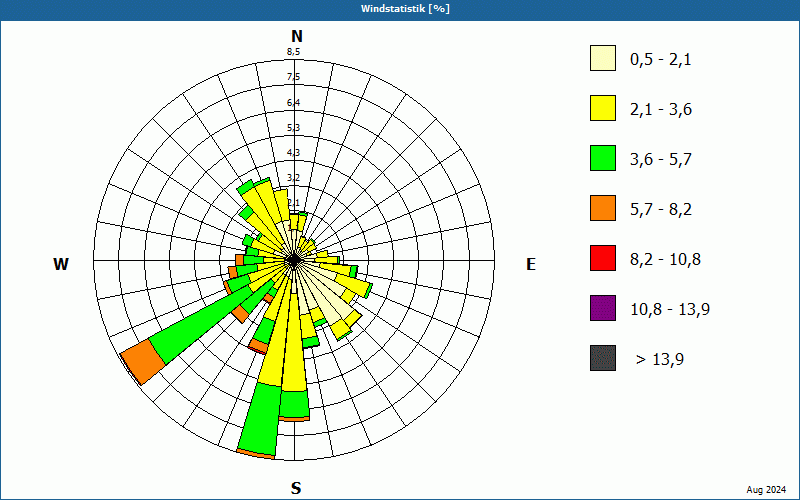Click the large orange tip of the southwest bar

click(143, 361)
